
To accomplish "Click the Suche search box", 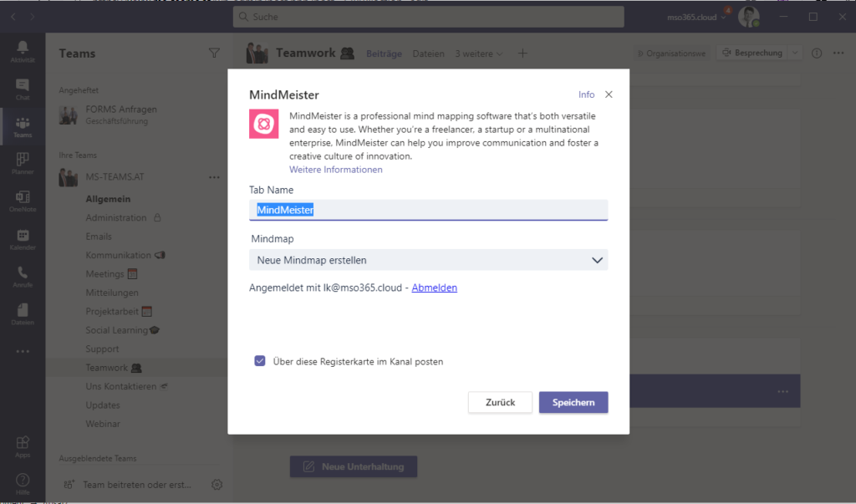I will 429,17.
